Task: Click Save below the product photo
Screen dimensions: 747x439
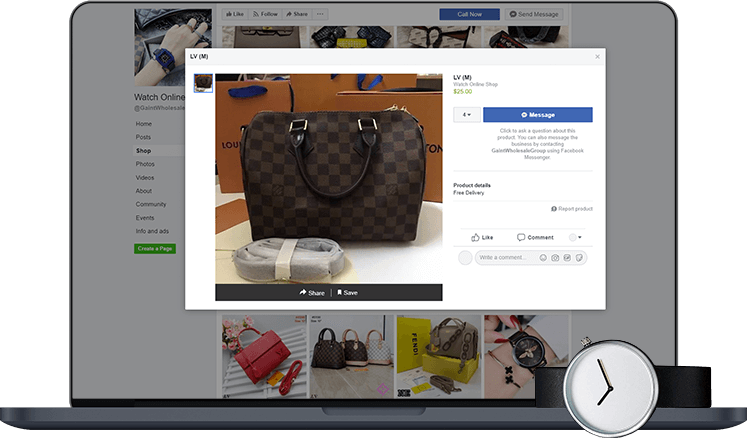Action: point(347,293)
